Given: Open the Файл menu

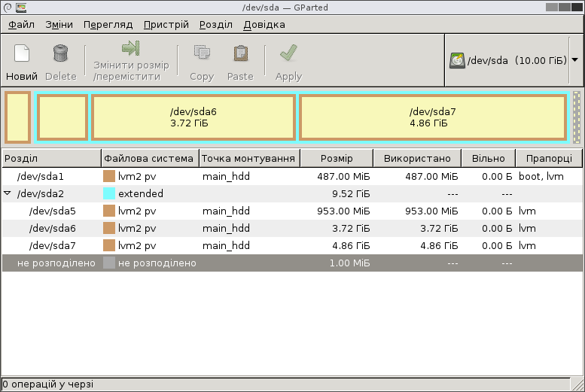Looking at the screenshot, I should [22, 24].
